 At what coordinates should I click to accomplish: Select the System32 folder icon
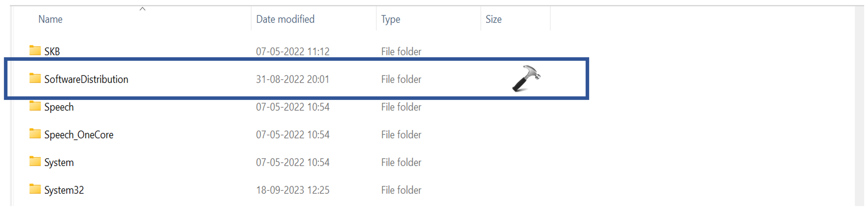pos(35,189)
